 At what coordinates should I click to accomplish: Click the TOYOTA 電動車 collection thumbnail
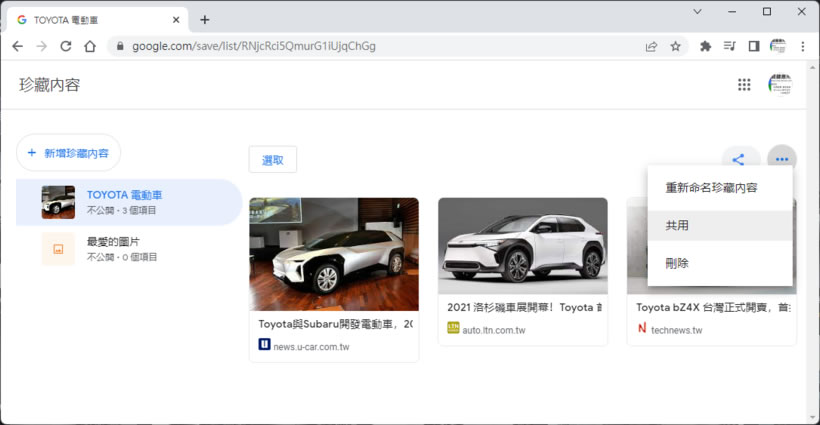58,202
